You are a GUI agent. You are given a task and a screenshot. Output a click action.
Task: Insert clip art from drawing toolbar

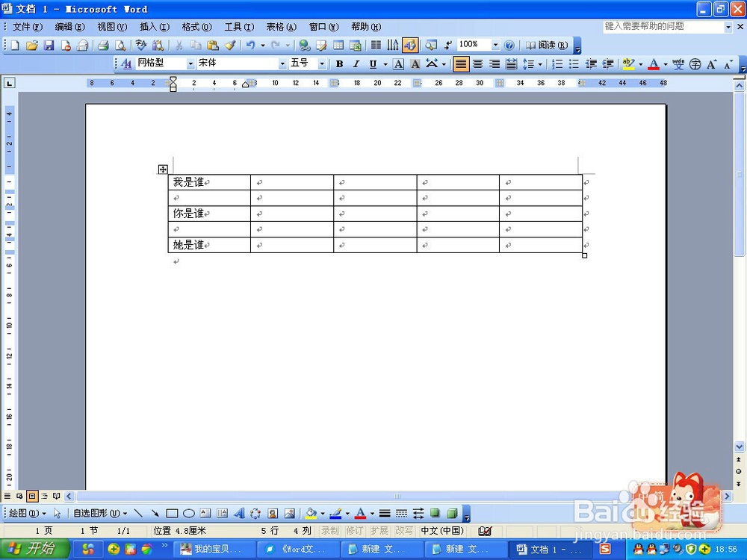pyautogui.click(x=273, y=514)
